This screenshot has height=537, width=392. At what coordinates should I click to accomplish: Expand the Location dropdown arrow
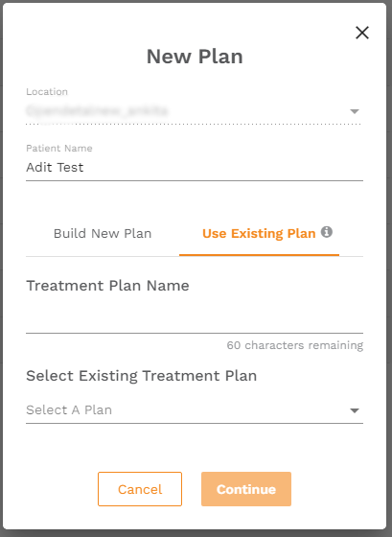click(x=355, y=111)
